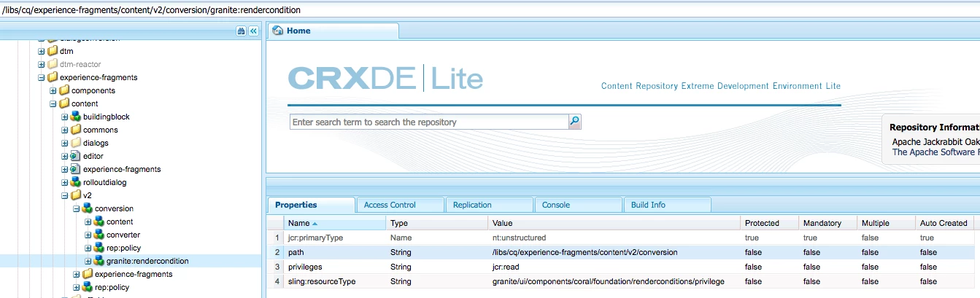
Task: Click the v2 folder icon
Action: 76,195
